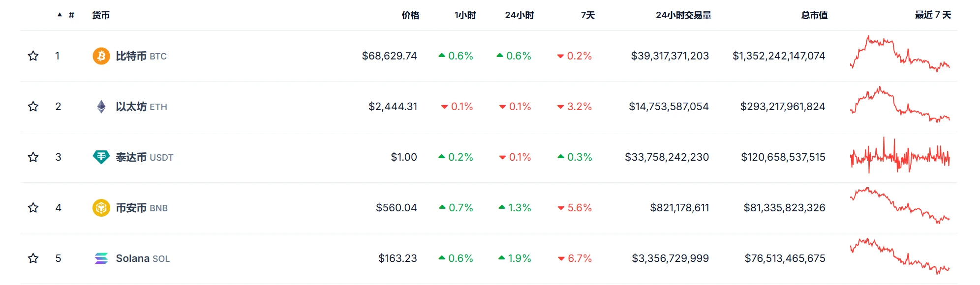Toggle the favorite star for 以太坊
Screen dimensions: 980x285
click(x=33, y=107)
